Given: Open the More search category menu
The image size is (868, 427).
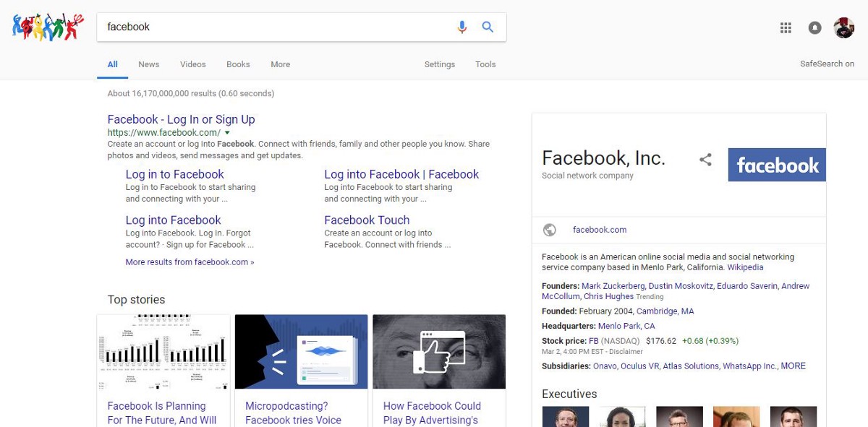Looking at the screenshot, I should click(281, 64).
